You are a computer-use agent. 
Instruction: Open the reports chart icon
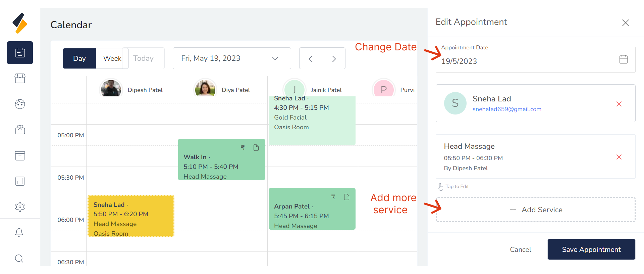pos(20,181)
